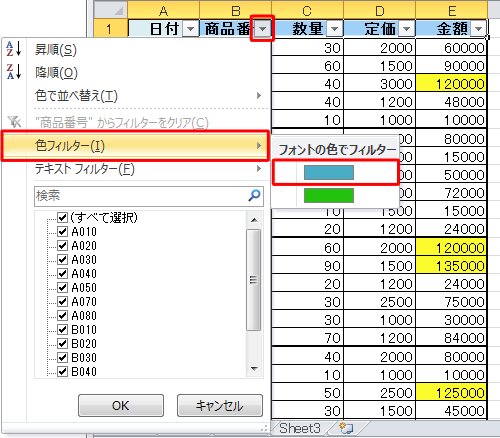500x438 pixels.
Task: Uncheck the B040 checkbox
Action: click(x=62, y=371)
